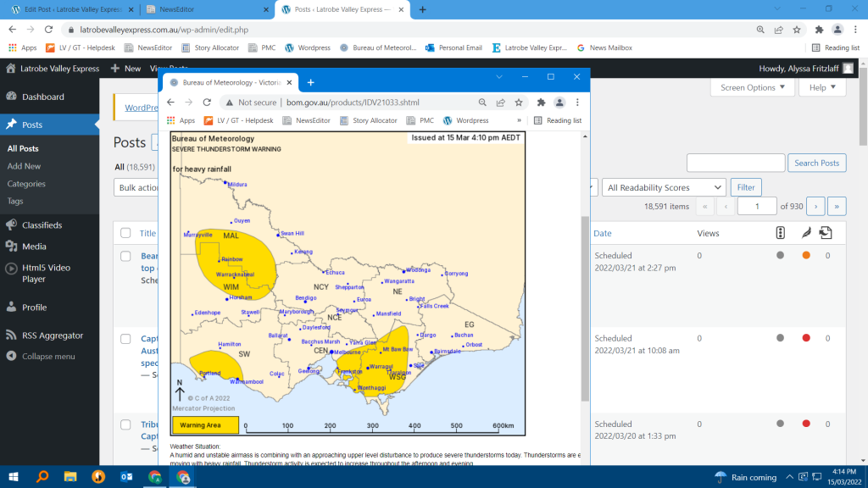This screenshot has width=868, height=488.
Task: Open Tags submenu link
Action: click(x=15, y=201)
